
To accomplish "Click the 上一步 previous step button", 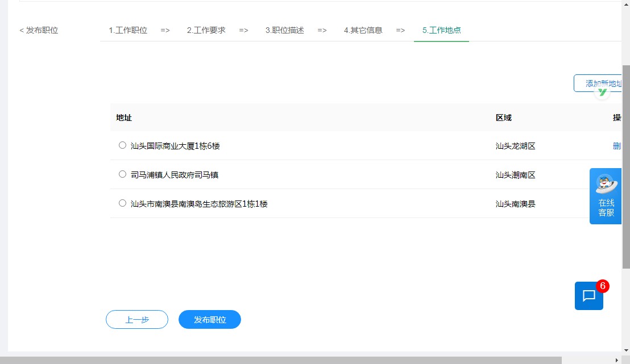I will tap(136, 319).
